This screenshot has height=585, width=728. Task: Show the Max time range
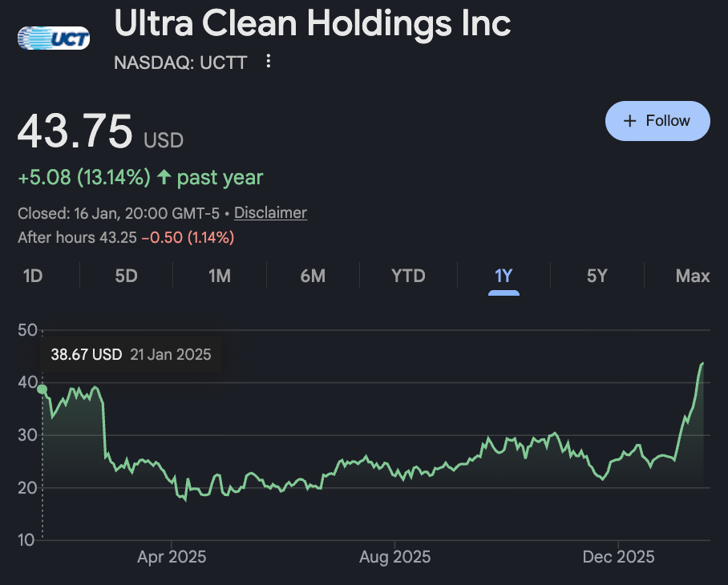693,276
